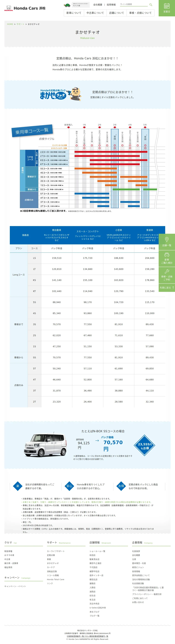This screenshot has width=175, height=644.
Task: Open footer link おすすめ車
Action: pyautogui.click(x=9, y=555)
